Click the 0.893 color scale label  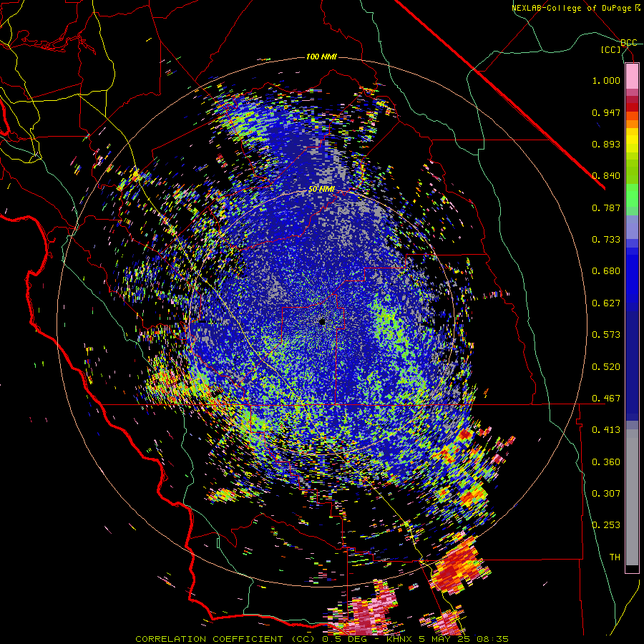pos(606,144)
